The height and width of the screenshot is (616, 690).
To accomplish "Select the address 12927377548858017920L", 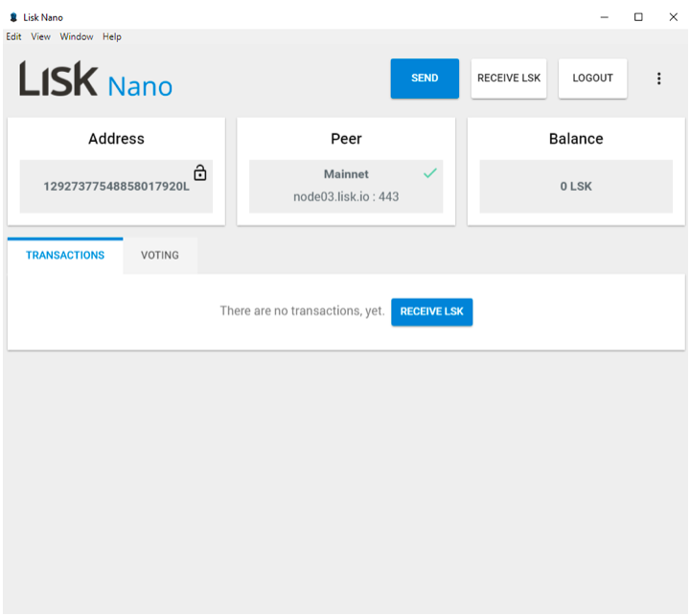I will 116,187.
